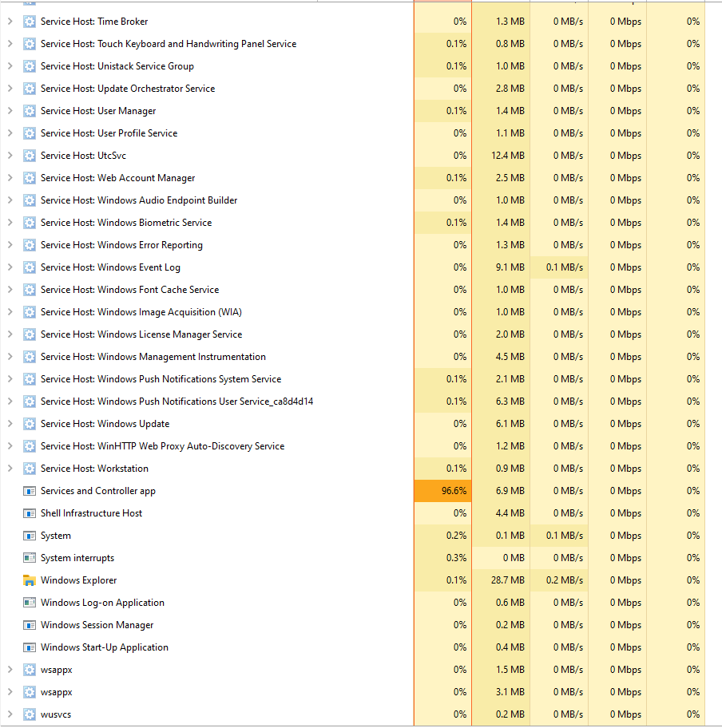This screenshot has height=728, width=722.
Task: Expand the wusvcs process group
Action: click(10, 714)
